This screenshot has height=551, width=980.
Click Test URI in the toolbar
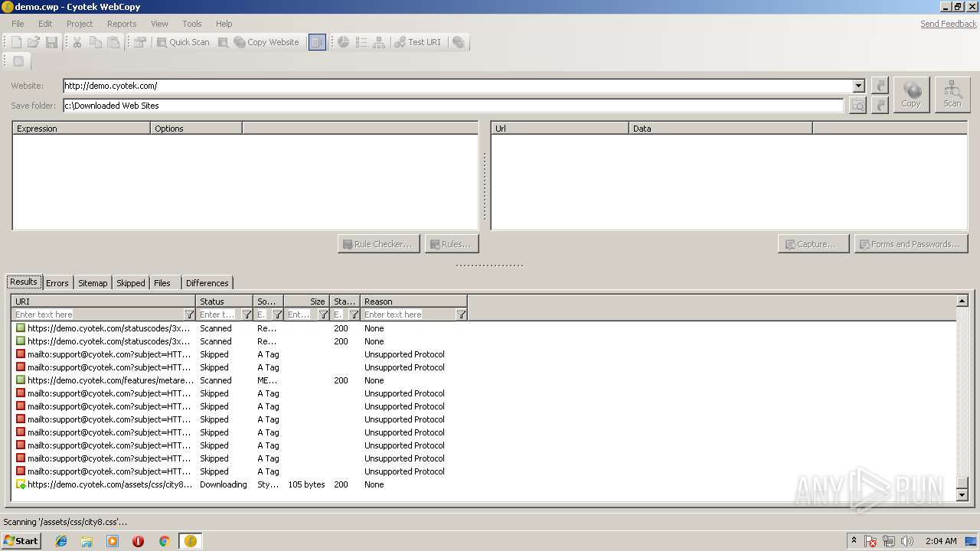click(x=418, y=43)
